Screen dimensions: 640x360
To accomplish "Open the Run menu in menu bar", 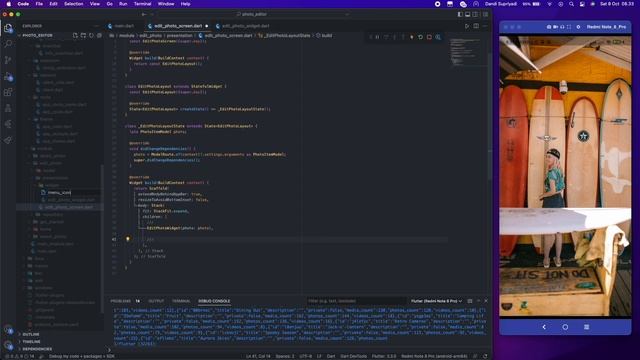I will (123, 4).
